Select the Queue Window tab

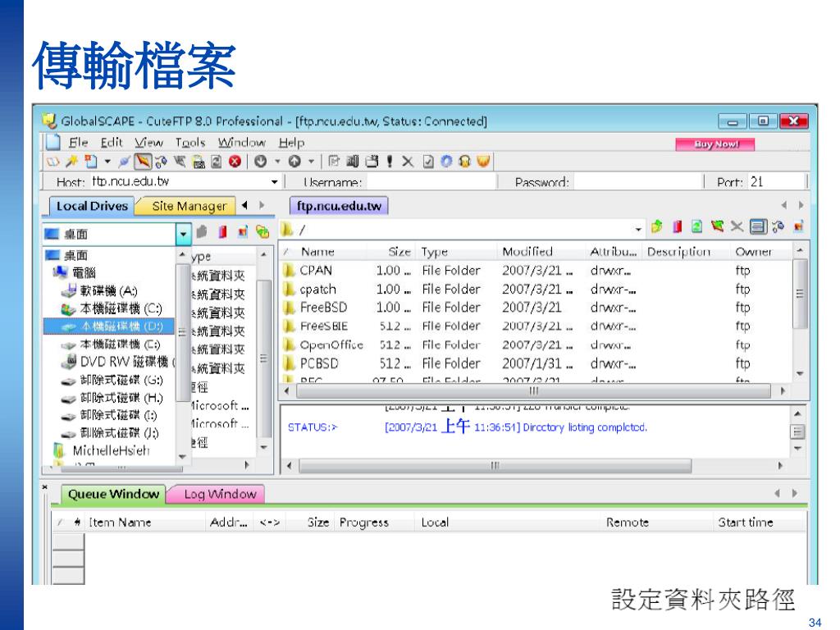[x=113, y=494]
